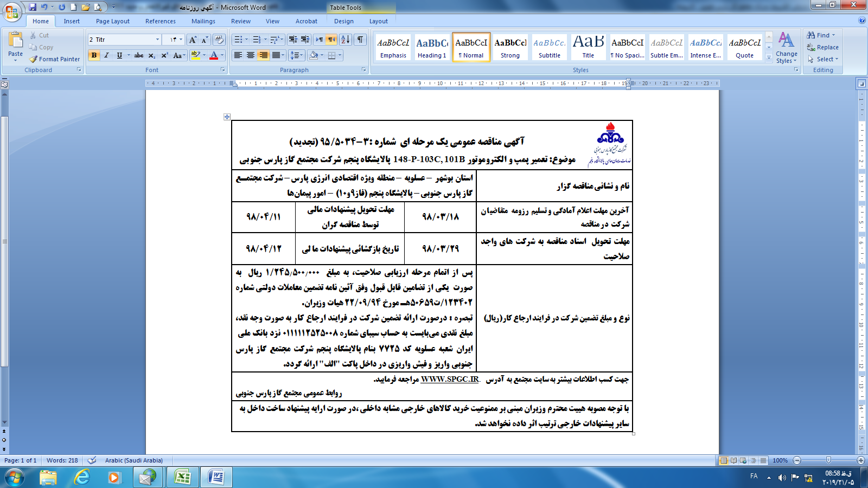This screenshot has width=868, height=488.
Task: Open the Bullets list dropdown arrow
Action: (246, 40)
